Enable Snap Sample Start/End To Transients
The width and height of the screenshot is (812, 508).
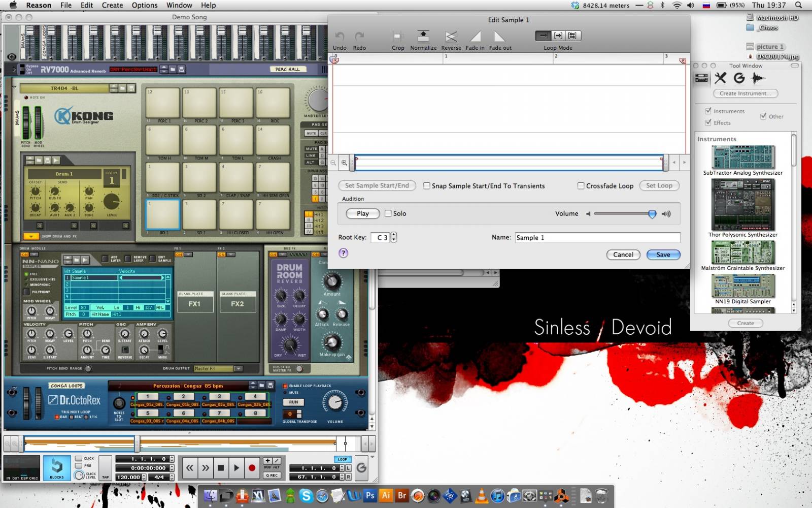click(x=427, y=186)
